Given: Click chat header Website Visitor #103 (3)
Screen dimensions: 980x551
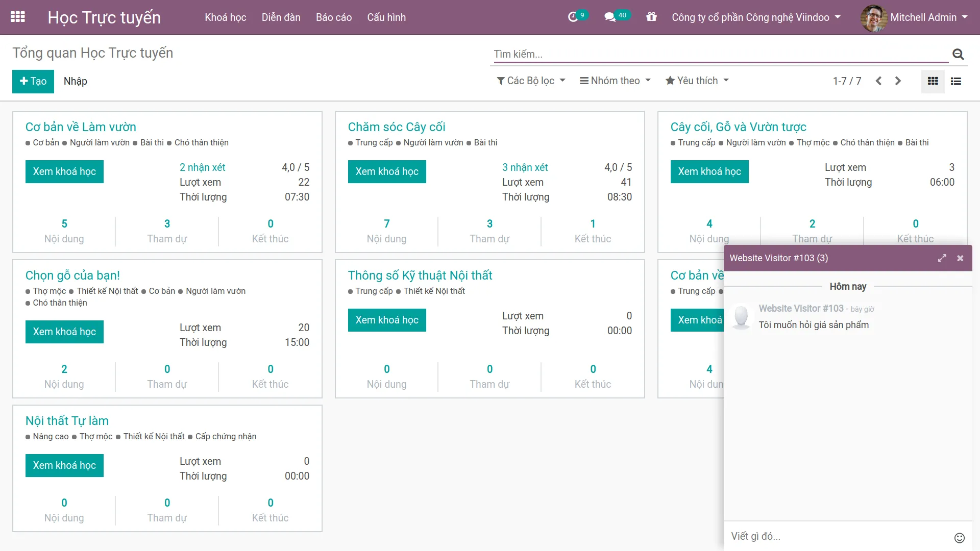Looking at the screenshot, I should tap(779, 258).
